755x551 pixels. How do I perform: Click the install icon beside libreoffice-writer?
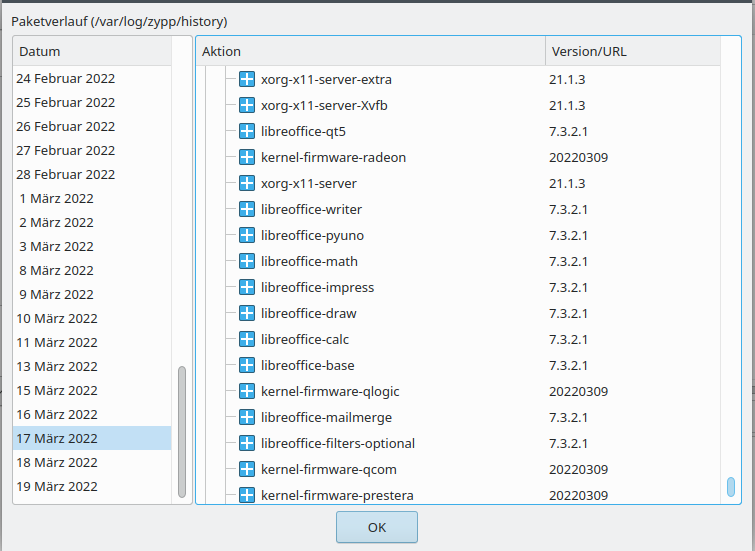[x=247, y=209]
